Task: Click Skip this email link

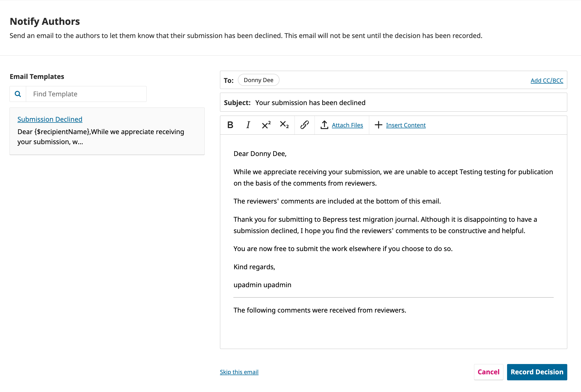Action: pyautogui.click(x=239, y=372)
